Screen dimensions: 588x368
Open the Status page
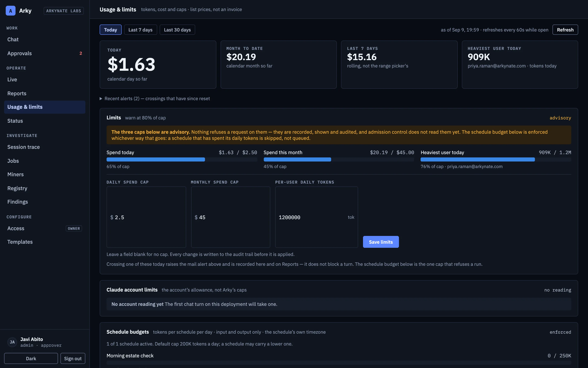point(45,121)
